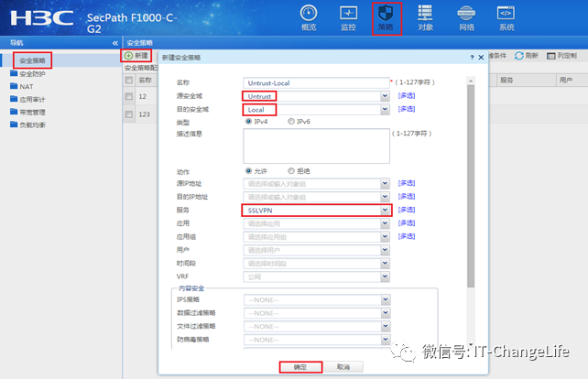Screen dimensions: 588x379
Task: Open the 应用组 dropdown
Action: (385, 237)
